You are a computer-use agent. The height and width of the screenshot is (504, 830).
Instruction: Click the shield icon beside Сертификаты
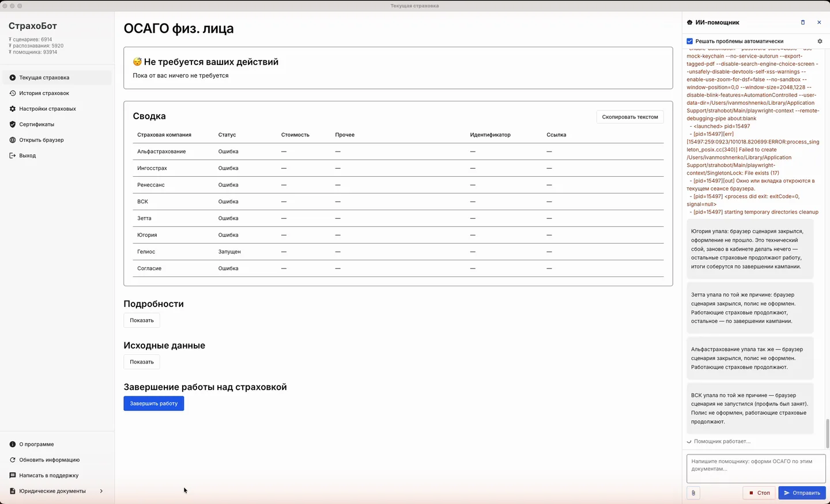pyautogui.click(x=13, y=124)
